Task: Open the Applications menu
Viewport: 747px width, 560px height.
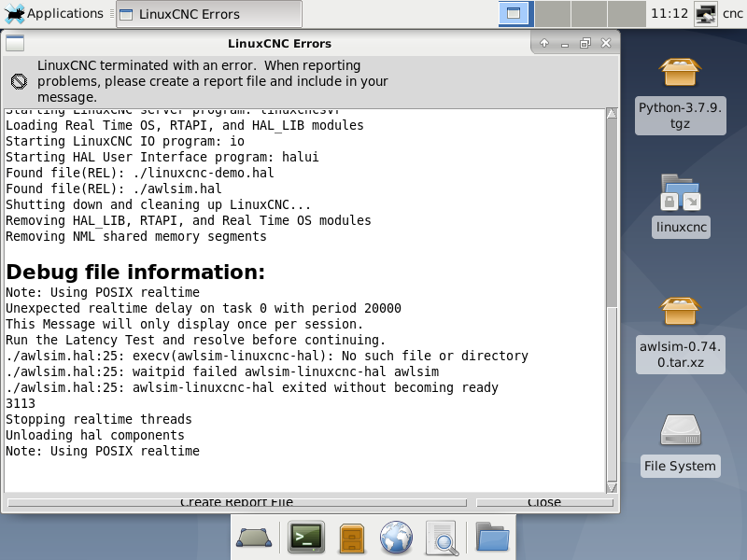Action: (x=54, y=14)
